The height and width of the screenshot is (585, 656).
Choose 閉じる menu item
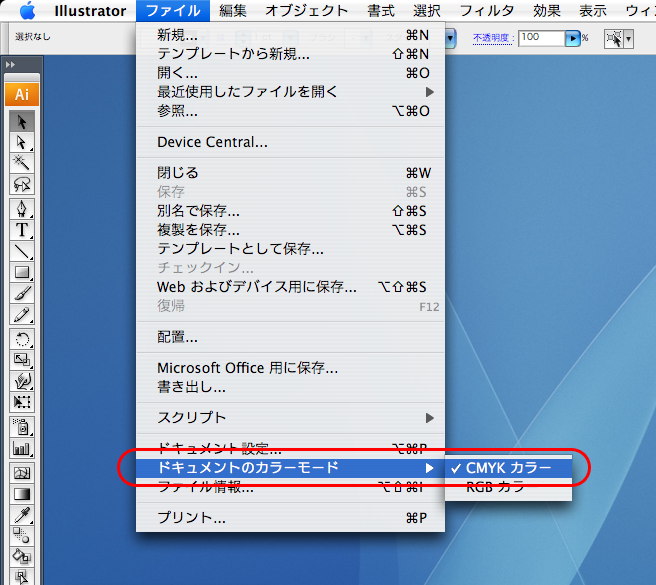pos(290,173)
